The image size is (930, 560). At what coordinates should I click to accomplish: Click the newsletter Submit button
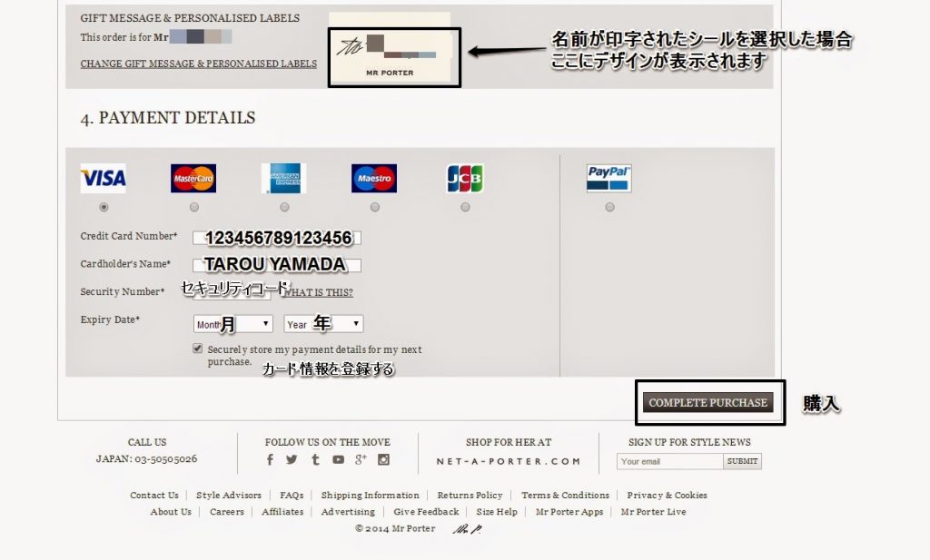tap(743, 461)
